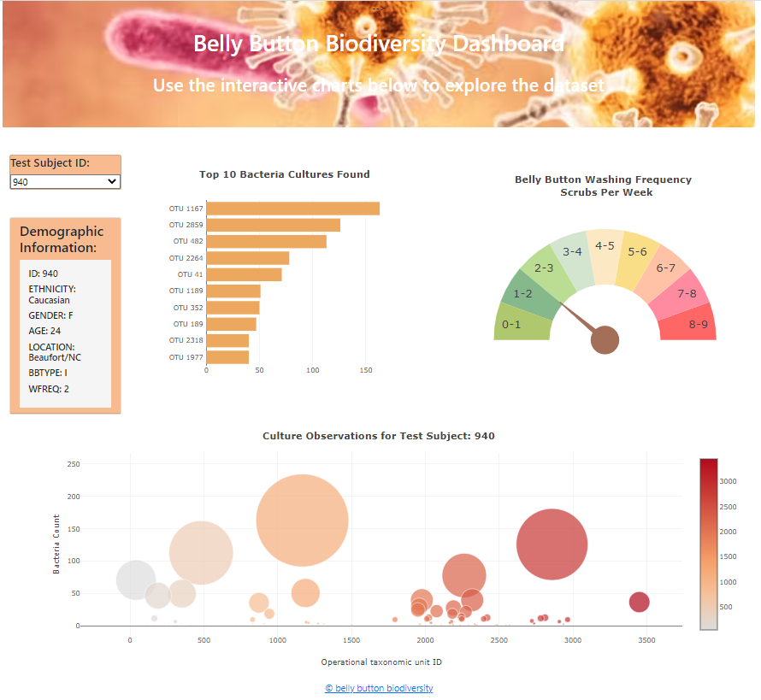This screenshot has height=700, width=761.
Task: Click the largest bubble in the scatter chart
Action: point(302,517)
